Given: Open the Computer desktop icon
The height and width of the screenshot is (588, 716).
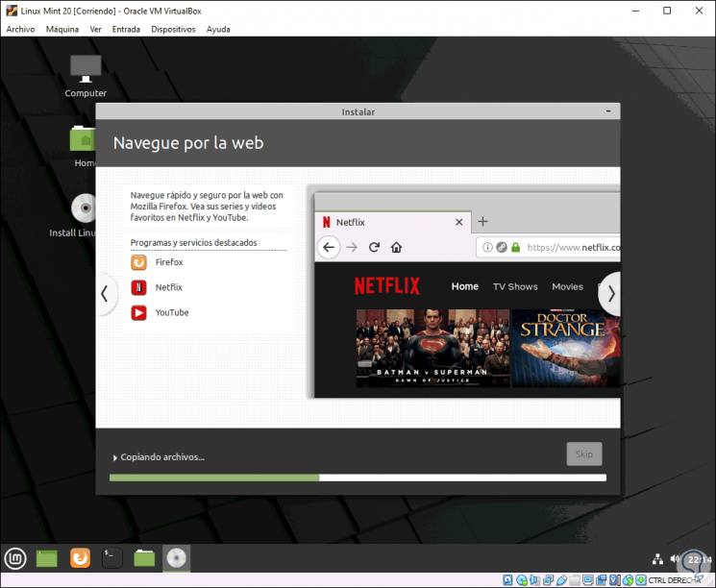Looking at the screenshot, I should 86,76.
